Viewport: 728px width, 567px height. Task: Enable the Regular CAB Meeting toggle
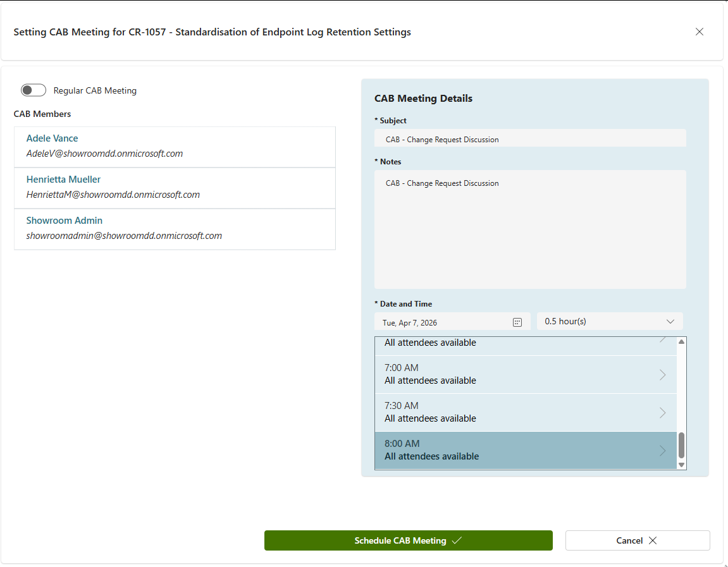pyautogui.click(x=34, y=90)
